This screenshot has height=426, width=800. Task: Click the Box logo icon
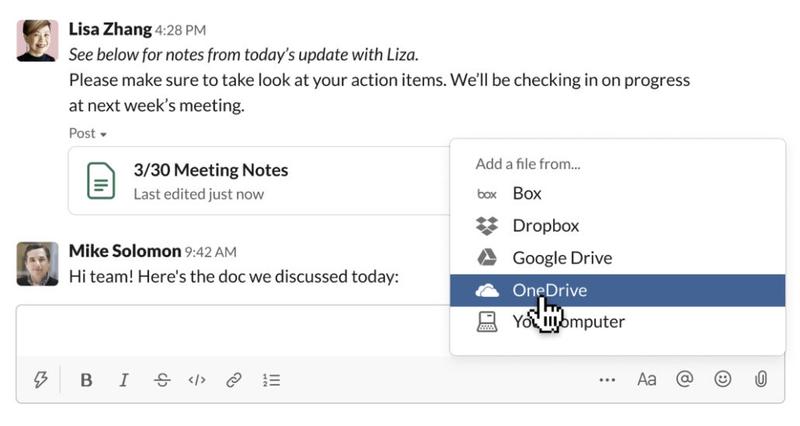(x=487, y=194)
